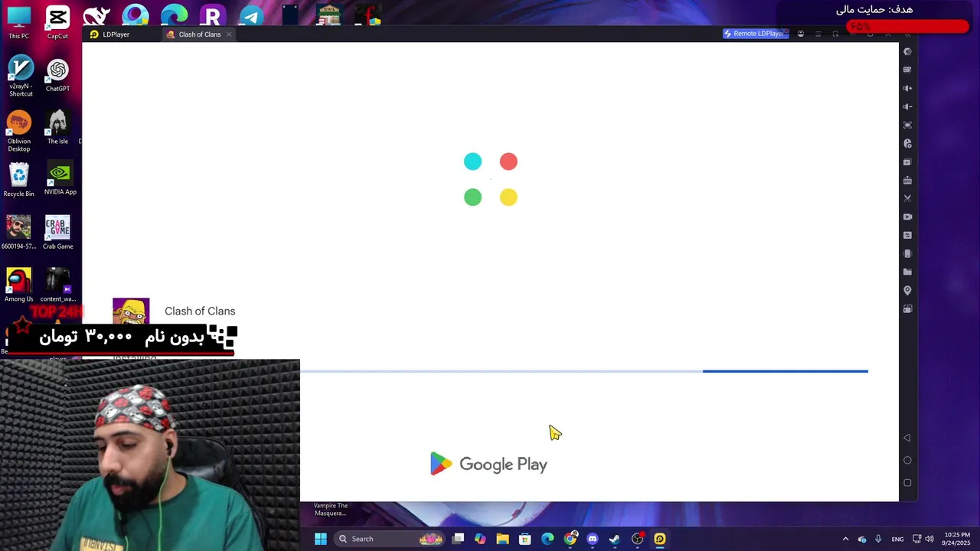Viewport: 980px width, 551px height.
Task: Click the rotate screen icon in sidebar
Action: (907, 309)
